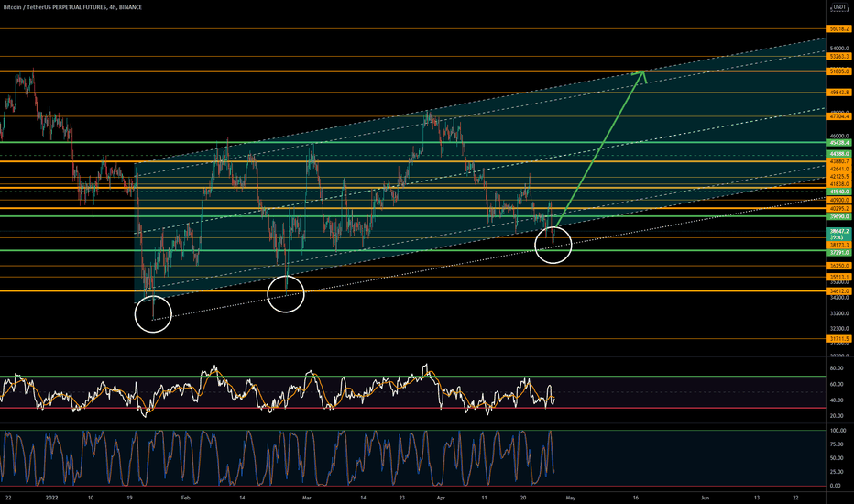The width and height of the screenshot is (854, 504).
Task: Select the 42641.0 price label
Action: tap(839, 170)
